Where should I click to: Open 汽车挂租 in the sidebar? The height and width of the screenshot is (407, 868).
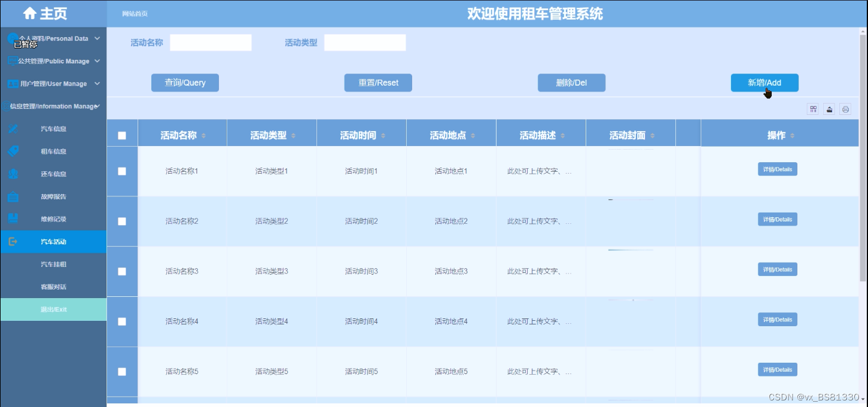tap(53, 264)
